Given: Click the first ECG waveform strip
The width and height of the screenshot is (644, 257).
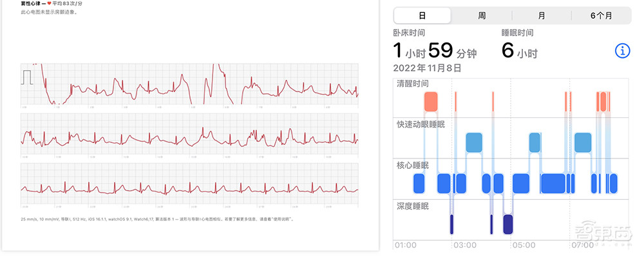Looking at the screenshot, I should pyautogui.click(x=189, y=84).
